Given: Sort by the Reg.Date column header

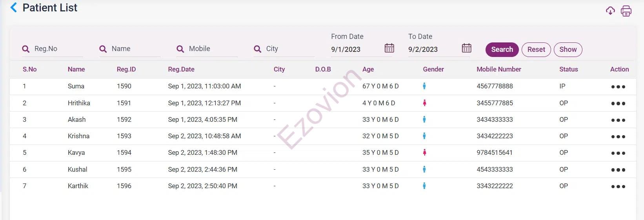Looking at the screenshot, I should click(x=181, y=69).
